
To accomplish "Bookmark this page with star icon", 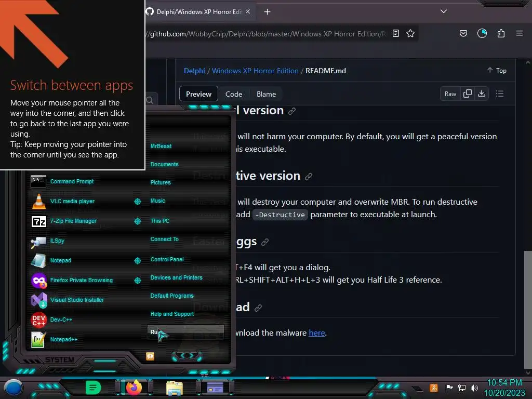I will 410,33.
